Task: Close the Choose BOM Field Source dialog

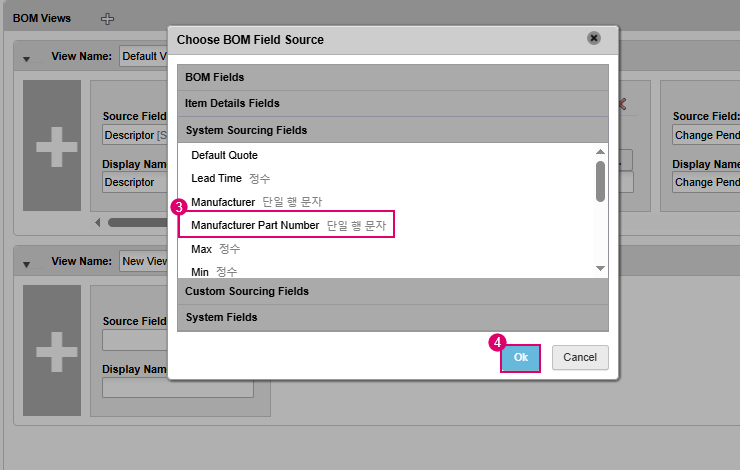Action: pos(594,38)
